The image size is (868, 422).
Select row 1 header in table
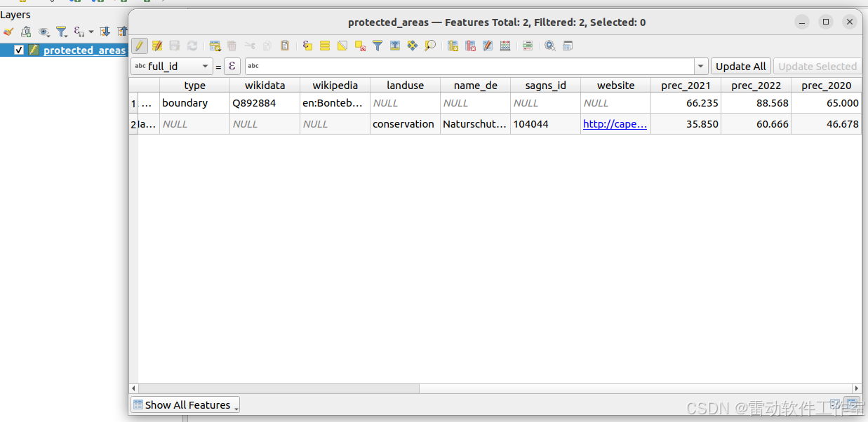point(133,102)
